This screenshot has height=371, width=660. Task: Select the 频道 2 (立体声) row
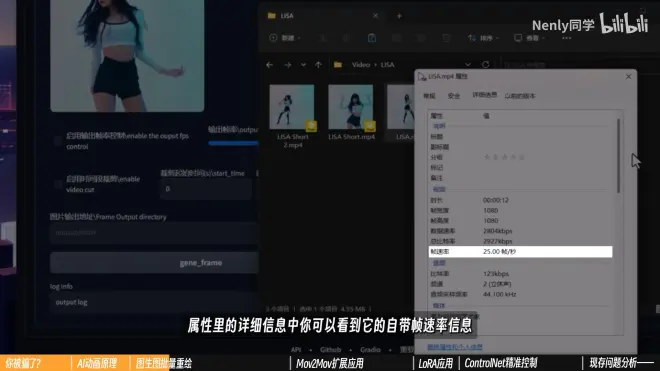click(x=521, y=284)
